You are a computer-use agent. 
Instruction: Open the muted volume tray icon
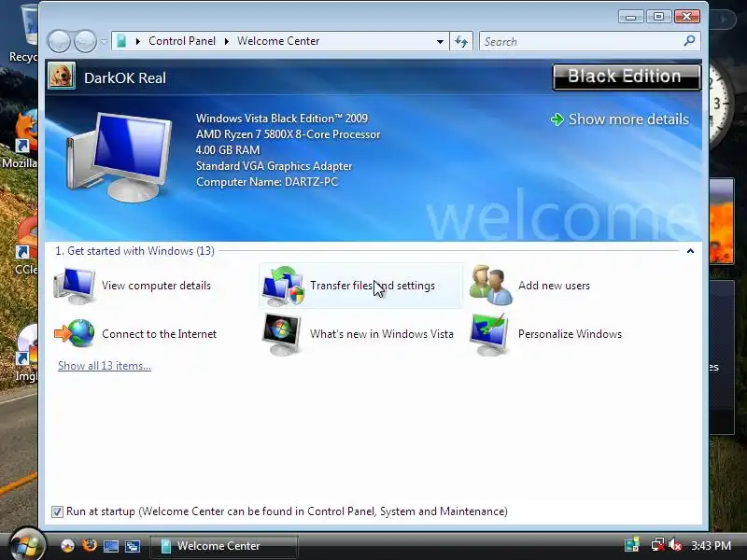pyautogui.click(x=675, y=545)
